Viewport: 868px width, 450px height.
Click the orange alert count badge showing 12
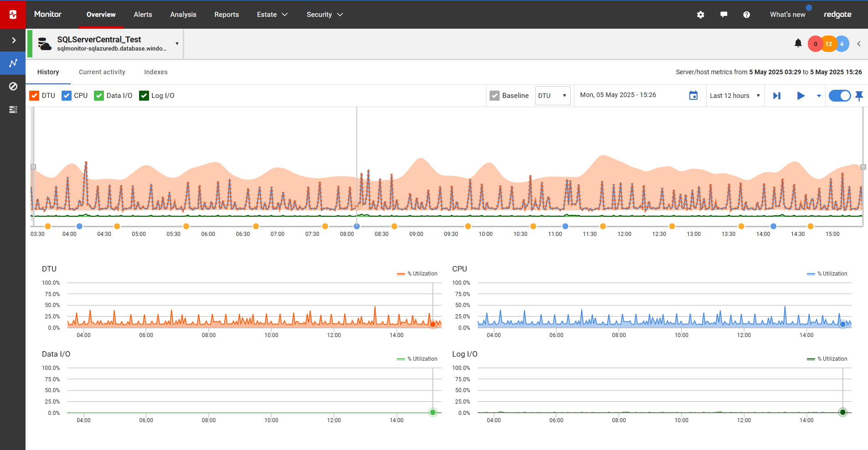828,43
